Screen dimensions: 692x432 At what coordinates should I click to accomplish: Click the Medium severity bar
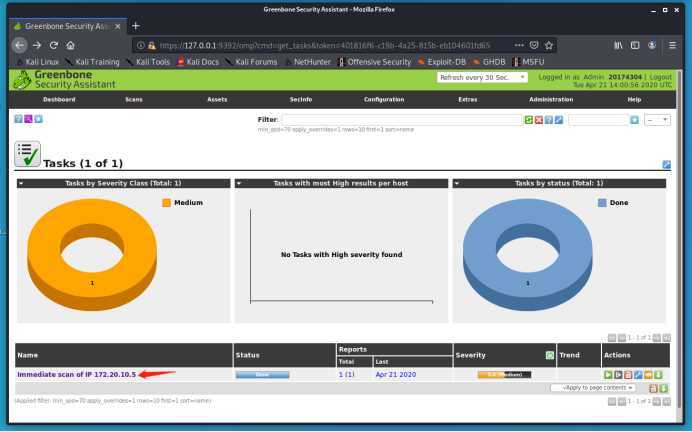[504, 375]
